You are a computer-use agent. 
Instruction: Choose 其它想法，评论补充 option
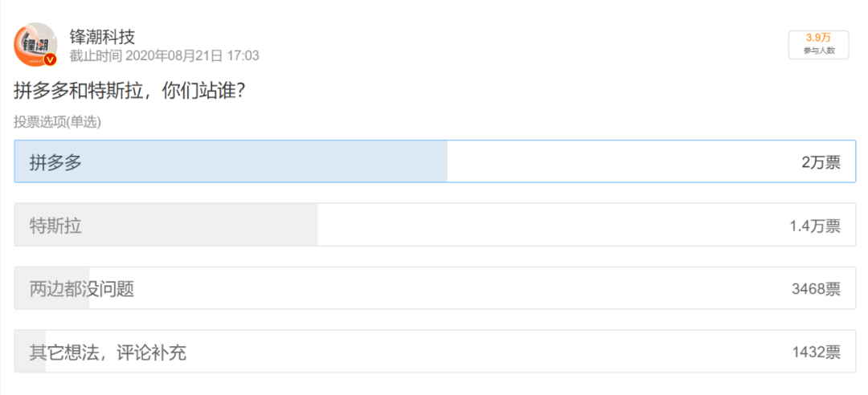[x=108, y=352]
